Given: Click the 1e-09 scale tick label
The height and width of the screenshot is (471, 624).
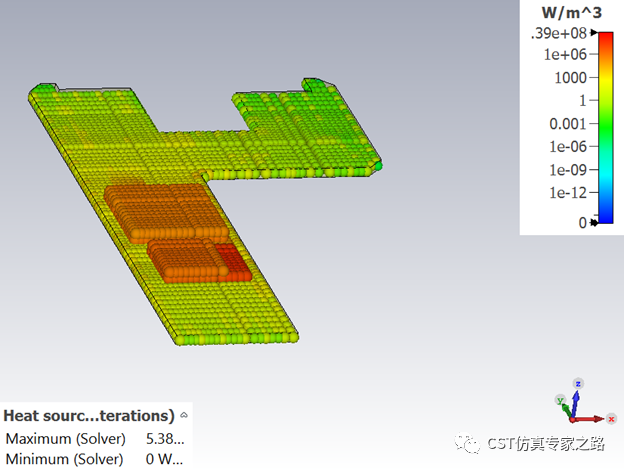Looking at the screenshot, I should tap(568, 170).
